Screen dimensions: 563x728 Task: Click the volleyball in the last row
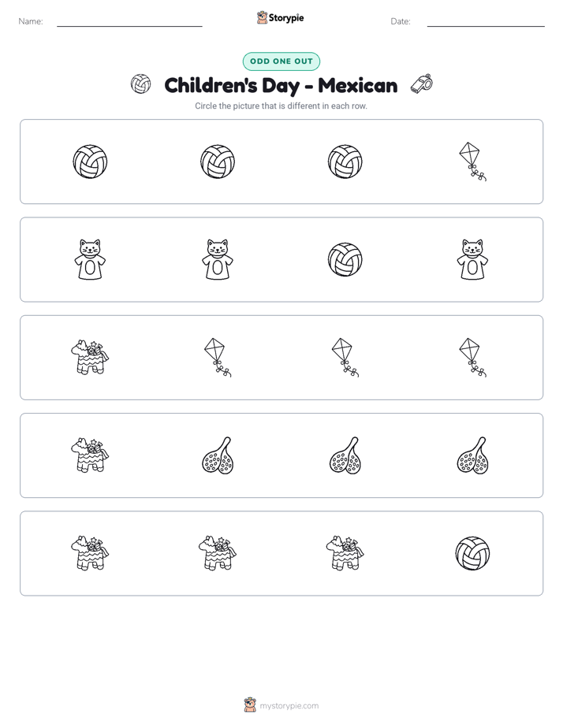[472, 553]
